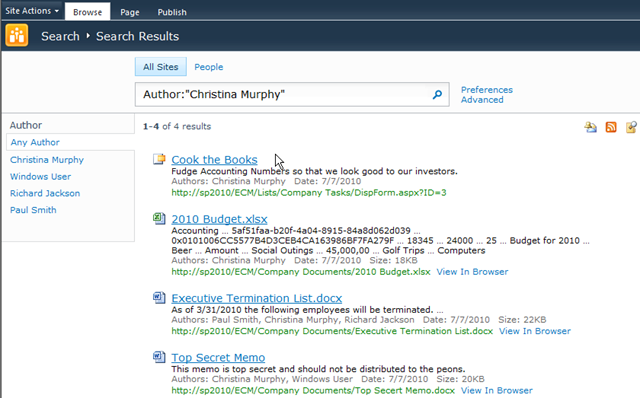Click the Excel file icon beside 2010 Budget.xlsx
The height and width of the screenshot is (398, 640).
[x=159, y=218]
